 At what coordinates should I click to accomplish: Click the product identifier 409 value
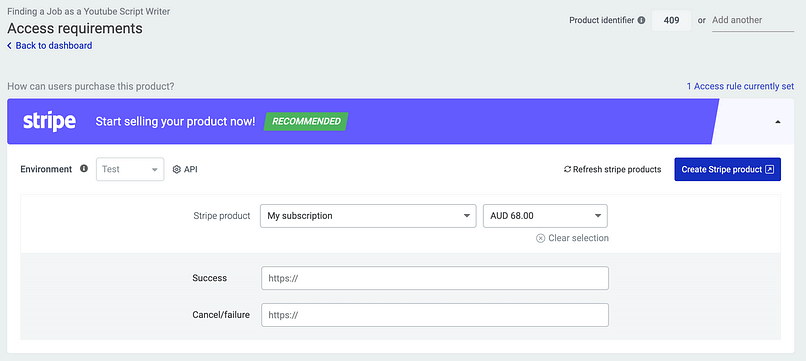coord(671,21)
